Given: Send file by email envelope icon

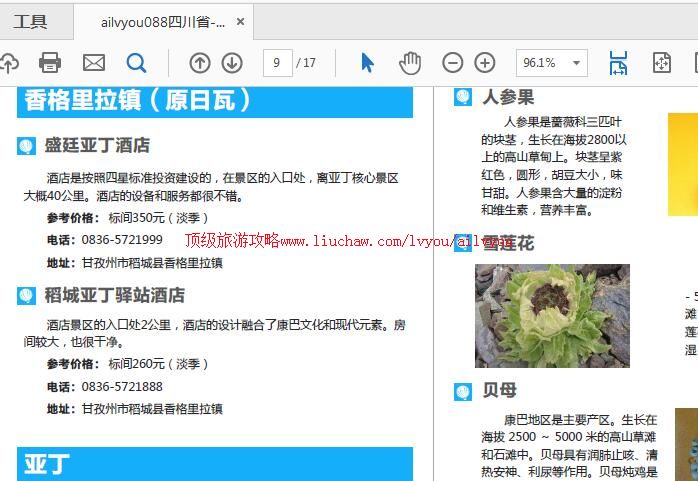Looking at the screenshot, I should click(x=94, y=63).
